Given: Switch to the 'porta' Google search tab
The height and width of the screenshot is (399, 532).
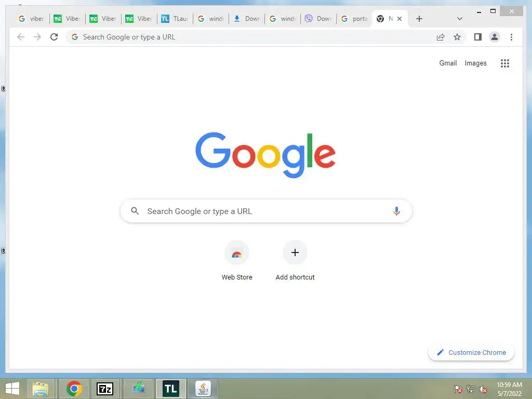Looking at the screenshot, I should coord(354,19).
